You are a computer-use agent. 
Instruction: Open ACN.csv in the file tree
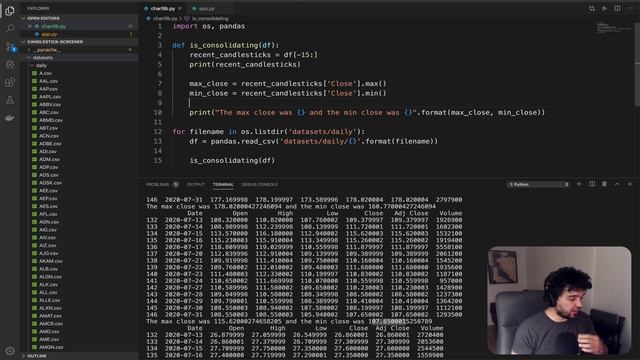[49, 136]
